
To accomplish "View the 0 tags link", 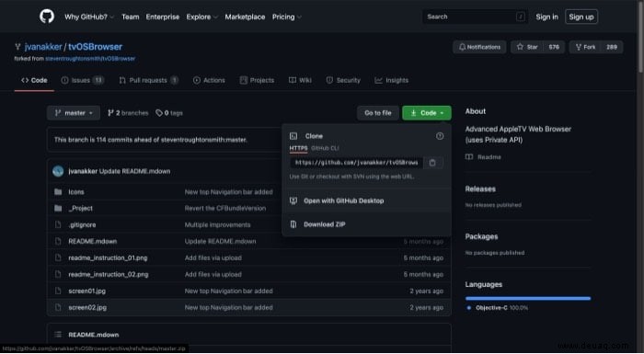I will [169, 113].
